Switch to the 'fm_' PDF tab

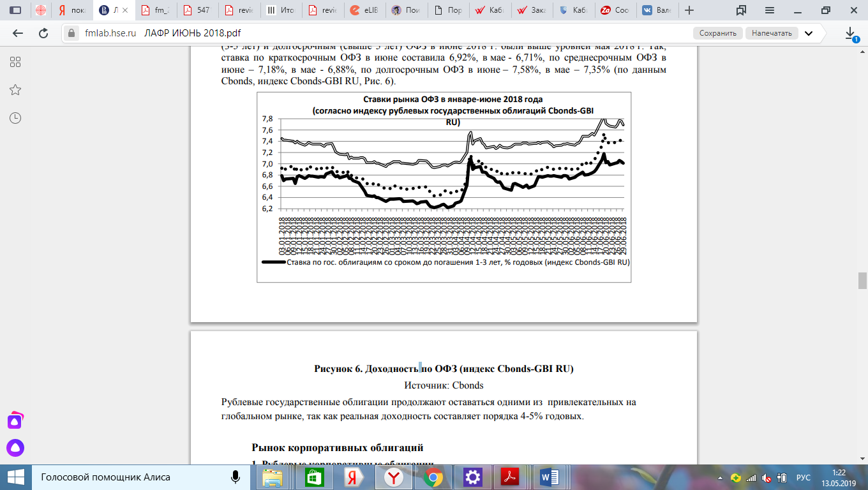[x=156, y=10]
